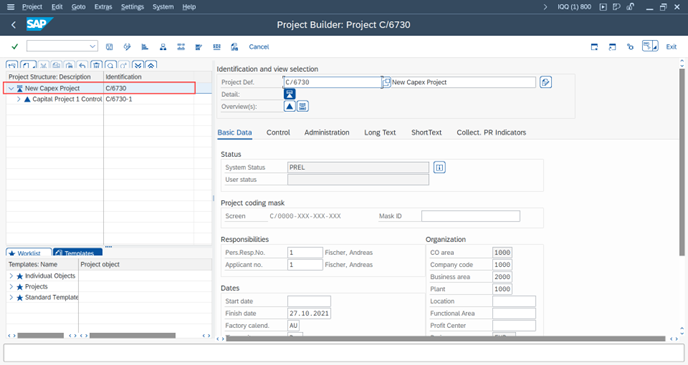Click the Detail project definition icon
Image resolution: width=688 pixels, height=365 pixels.
[290, 94]
